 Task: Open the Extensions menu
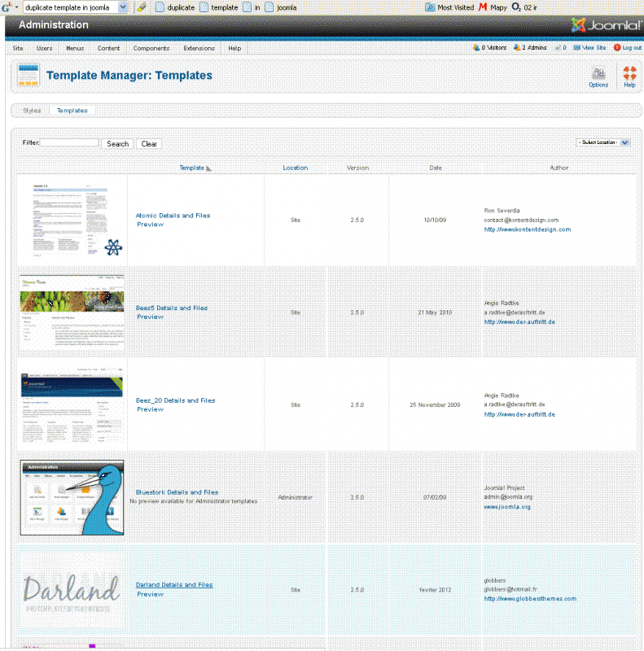(199, 48)
